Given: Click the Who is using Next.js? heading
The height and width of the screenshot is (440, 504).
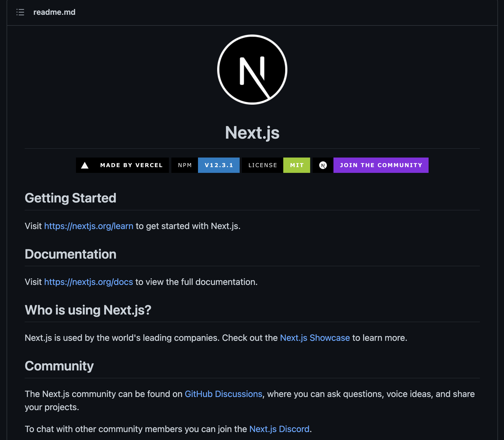Looking at the screenshot, I should (88, 310).
